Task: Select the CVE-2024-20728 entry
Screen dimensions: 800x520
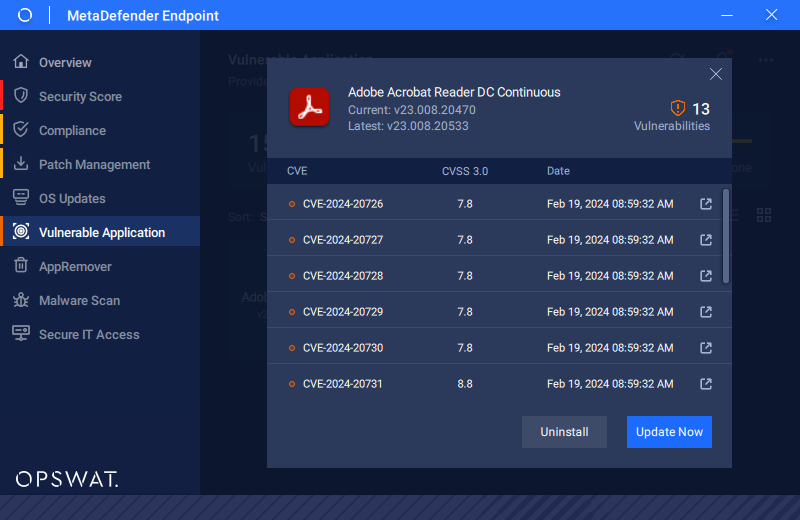Action: click(x=495, y=276)
